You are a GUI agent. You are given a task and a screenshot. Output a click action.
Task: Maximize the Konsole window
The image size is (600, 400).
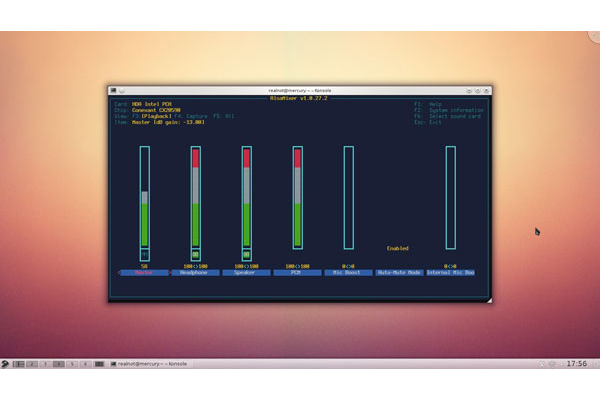click(x=478, y=91)
